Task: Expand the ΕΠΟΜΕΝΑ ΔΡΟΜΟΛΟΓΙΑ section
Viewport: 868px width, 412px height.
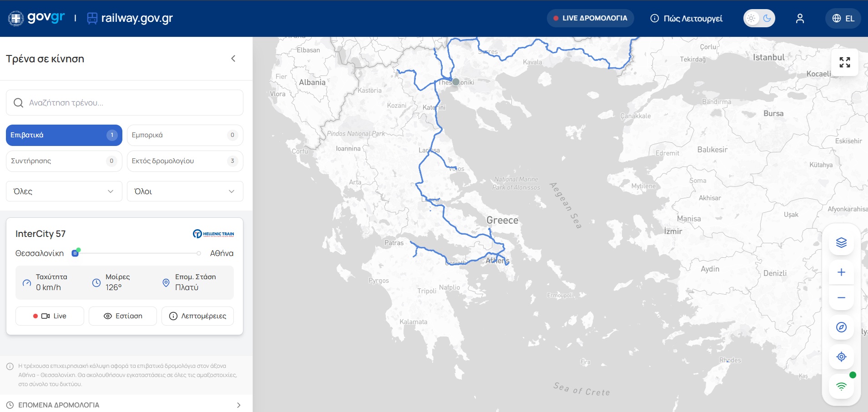Action: (x=124, y=405)
